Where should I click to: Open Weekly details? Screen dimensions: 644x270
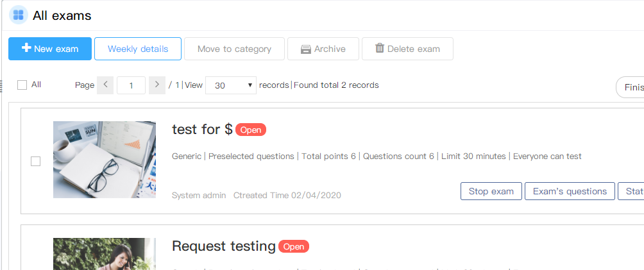pyautogui.click(x=138, y=49)
